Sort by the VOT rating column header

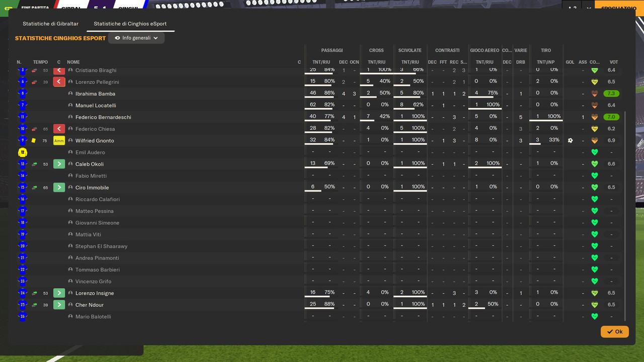(614, 62)
